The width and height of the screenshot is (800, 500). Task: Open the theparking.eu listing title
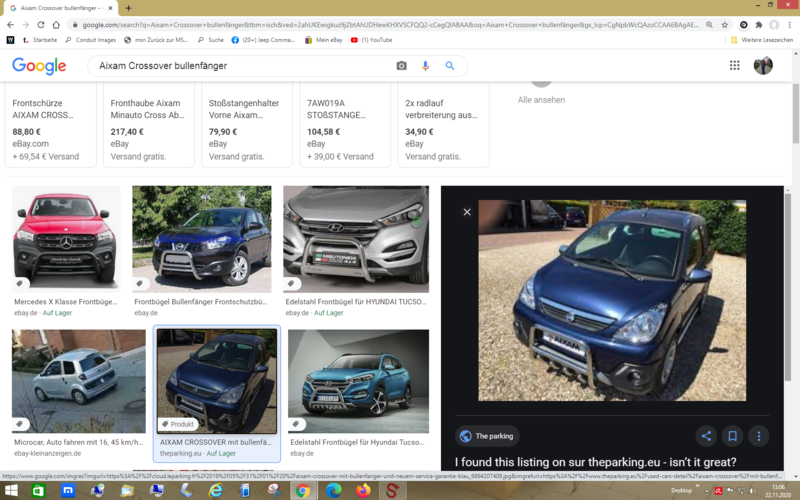tap(595, 462)
